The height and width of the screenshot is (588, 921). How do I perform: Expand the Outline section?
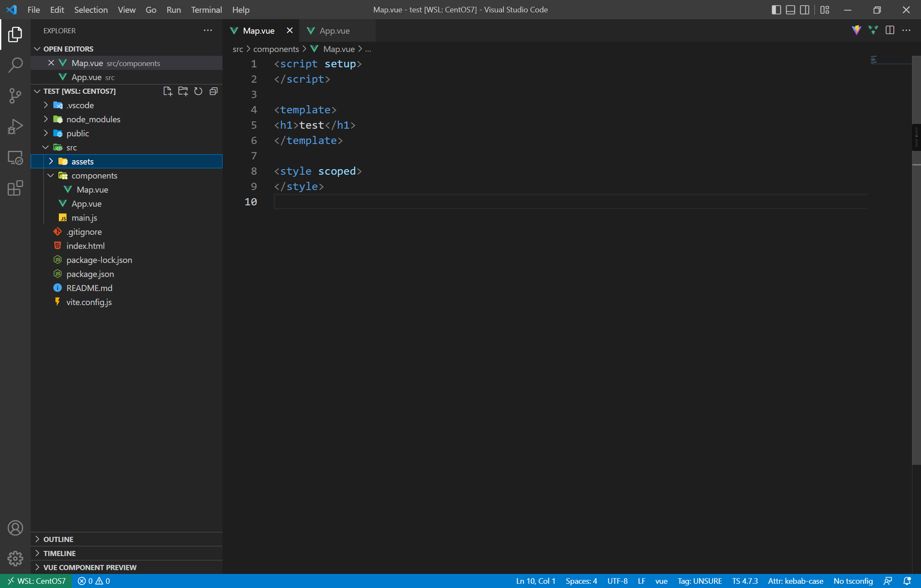[127, 539]
